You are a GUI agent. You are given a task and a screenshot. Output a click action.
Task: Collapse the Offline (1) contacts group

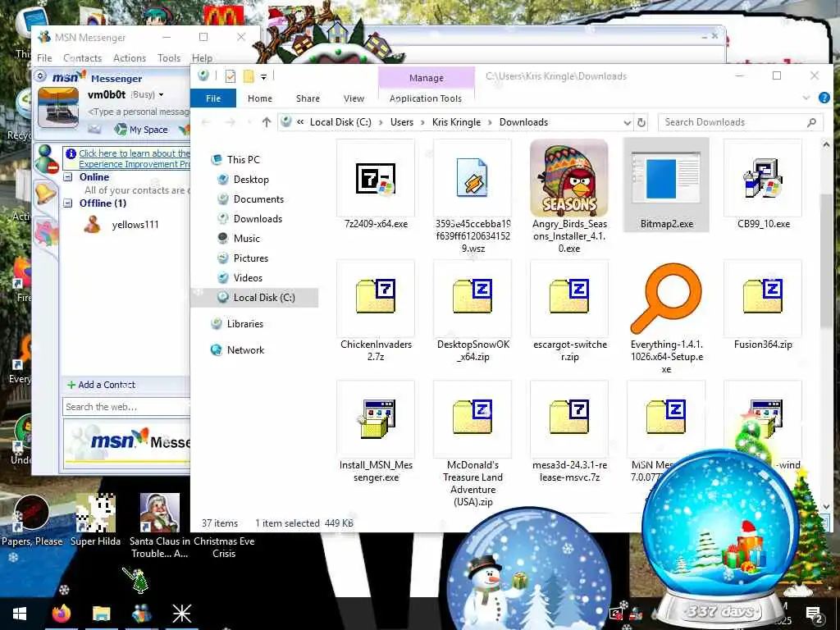tap(68, 203)
